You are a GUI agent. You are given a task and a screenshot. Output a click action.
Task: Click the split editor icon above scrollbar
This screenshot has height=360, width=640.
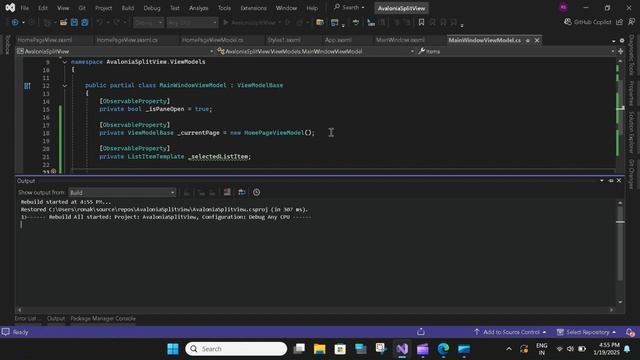click(x=620, y=51)
